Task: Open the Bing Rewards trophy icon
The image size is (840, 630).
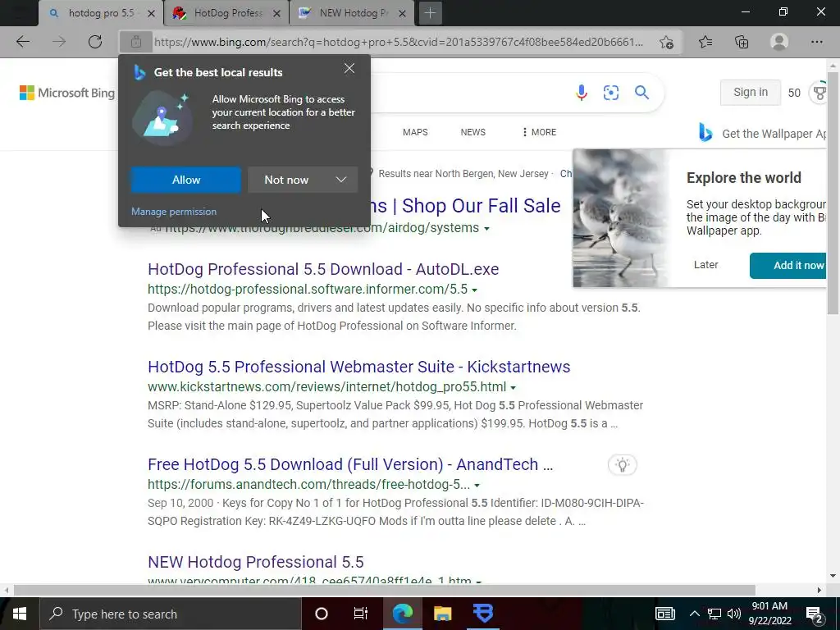Action: tap(820, 93)
